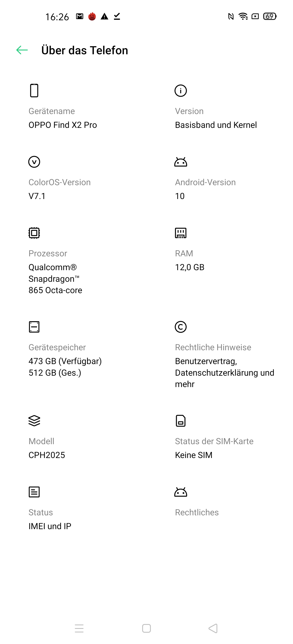Tap the processor chip icon

tap(34, 233)
